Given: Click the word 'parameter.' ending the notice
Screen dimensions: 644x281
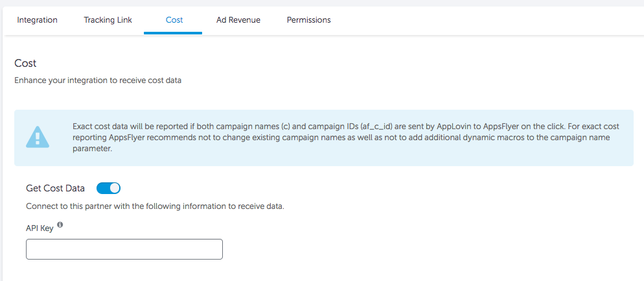Looking at the screenshot, I should coord(92,149).
